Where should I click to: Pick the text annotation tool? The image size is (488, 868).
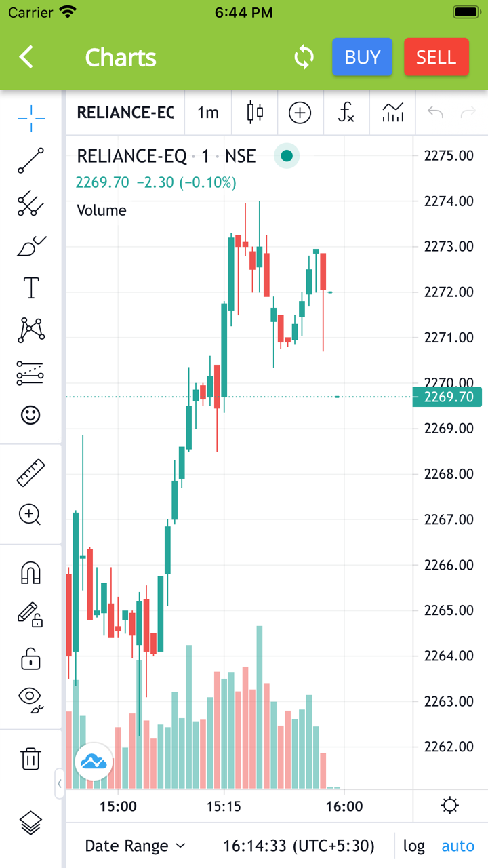(31, 288)
